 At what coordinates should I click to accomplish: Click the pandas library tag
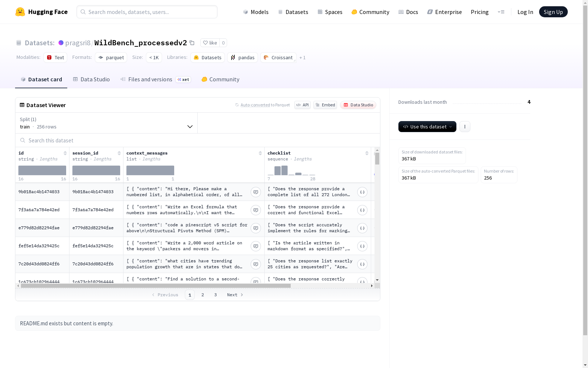click(243, 57)
